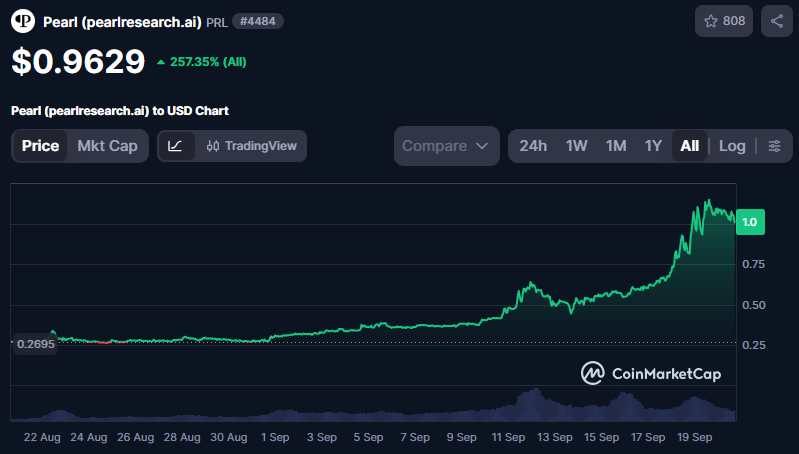
Task: Click the 22 Aug date axis label
Action: [x=42, y=437]
